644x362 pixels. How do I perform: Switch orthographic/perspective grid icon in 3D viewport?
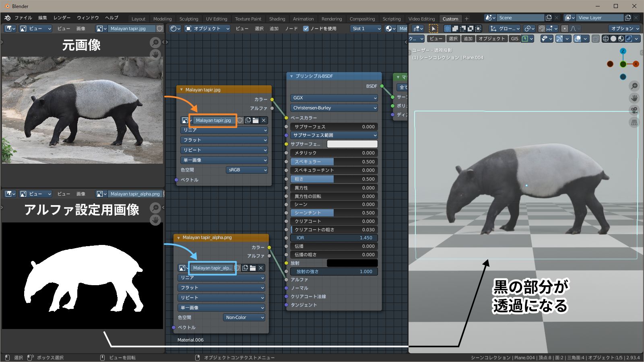[x=634, y=122]
